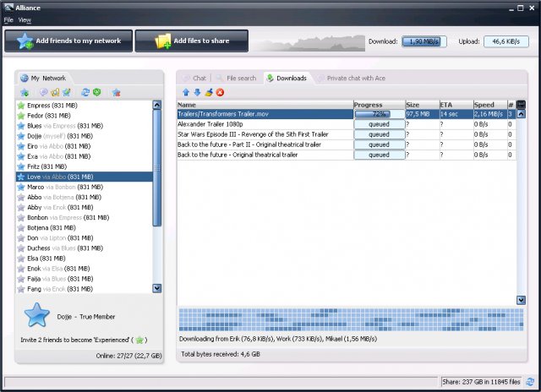This screenshot has height=392, width=541.
Task: Cancel download with the red X icon
Action: pos(220,92)
